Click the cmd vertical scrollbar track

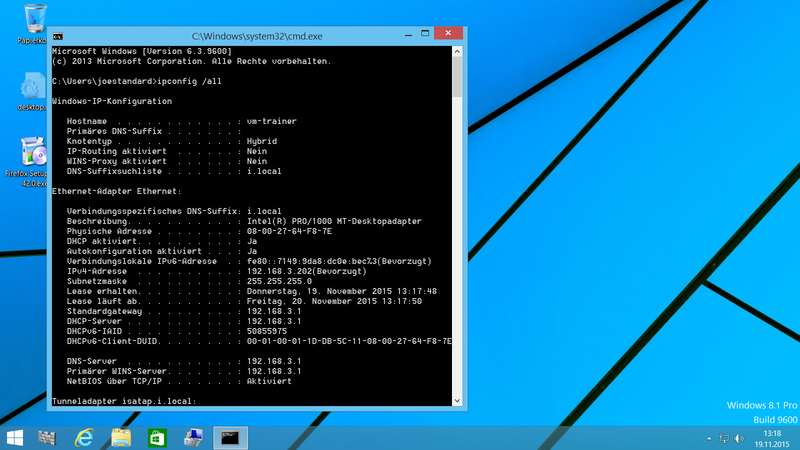click(x=457, y=250)
